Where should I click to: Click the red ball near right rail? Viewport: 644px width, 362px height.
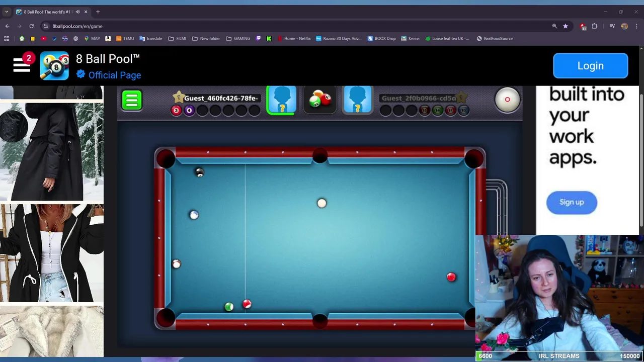[x=451, y=277]
